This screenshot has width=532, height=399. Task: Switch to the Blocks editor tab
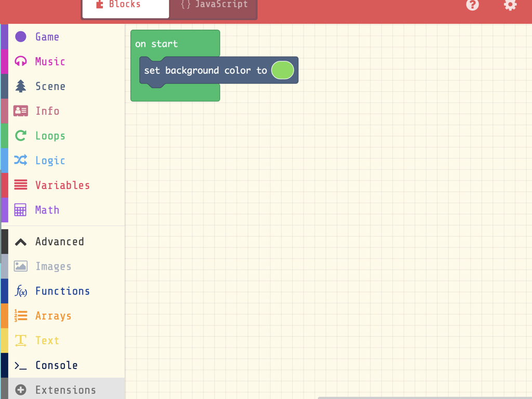pos(126,8)
